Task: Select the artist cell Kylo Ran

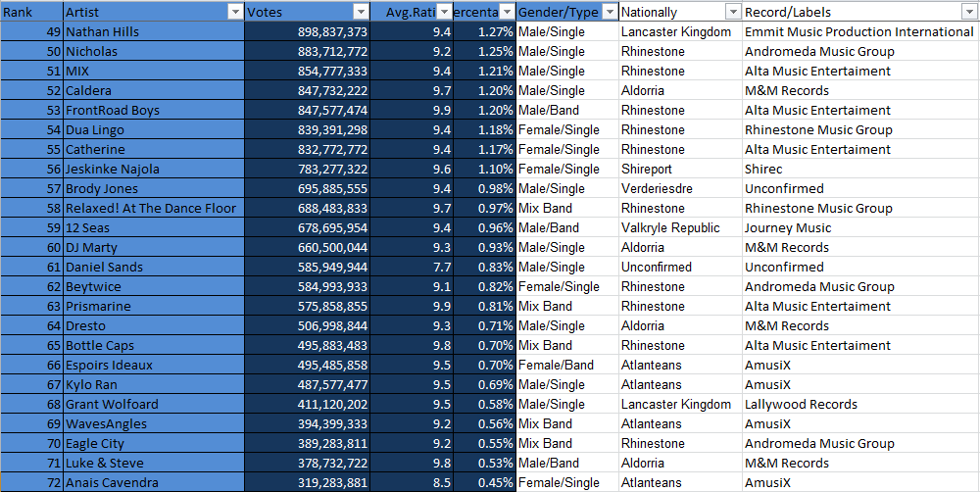Action: click(x=153, y=385)
